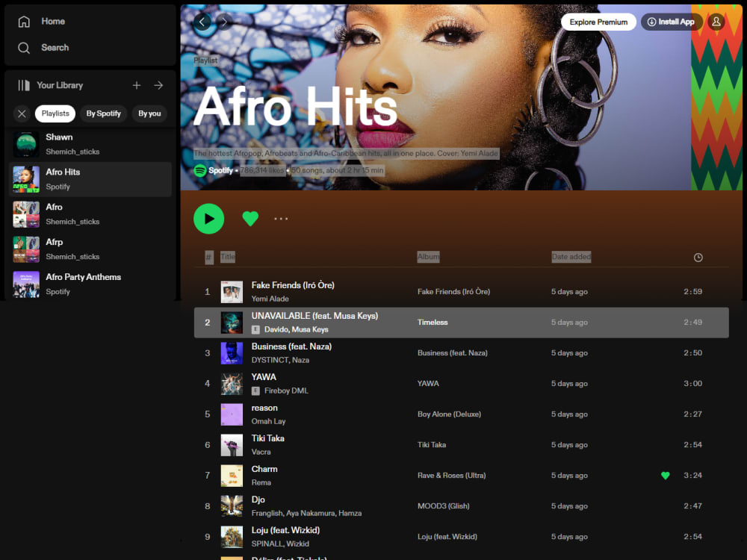The width and height of the screenshot is (747, 560).
Task: Open Fireboy DML artist link
Action: coord(286,391)
